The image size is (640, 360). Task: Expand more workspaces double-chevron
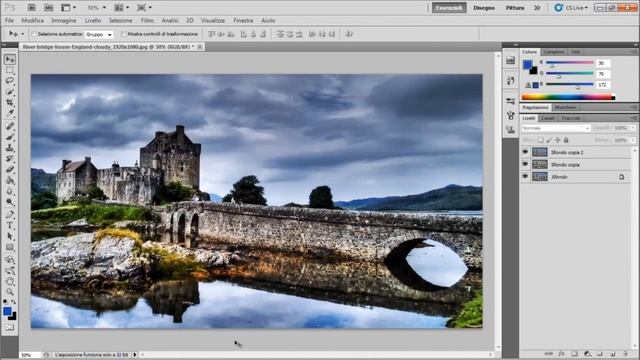537,8
